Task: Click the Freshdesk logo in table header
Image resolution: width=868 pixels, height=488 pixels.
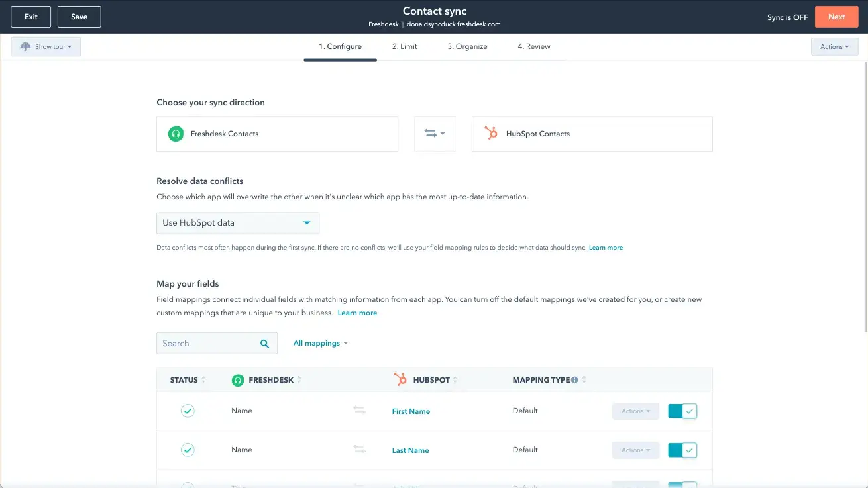Action: click(x=238, y=380)
